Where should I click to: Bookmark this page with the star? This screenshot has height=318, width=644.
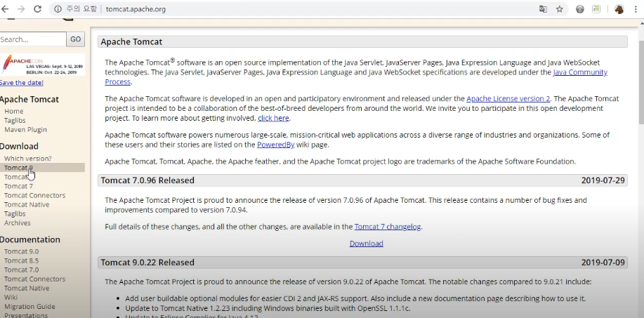[560, 9]
